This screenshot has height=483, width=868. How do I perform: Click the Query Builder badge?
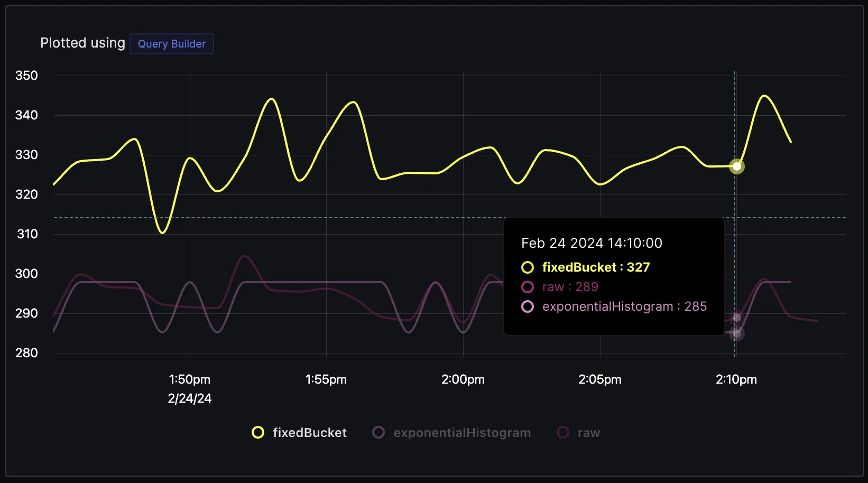click(x=172, y=44)
